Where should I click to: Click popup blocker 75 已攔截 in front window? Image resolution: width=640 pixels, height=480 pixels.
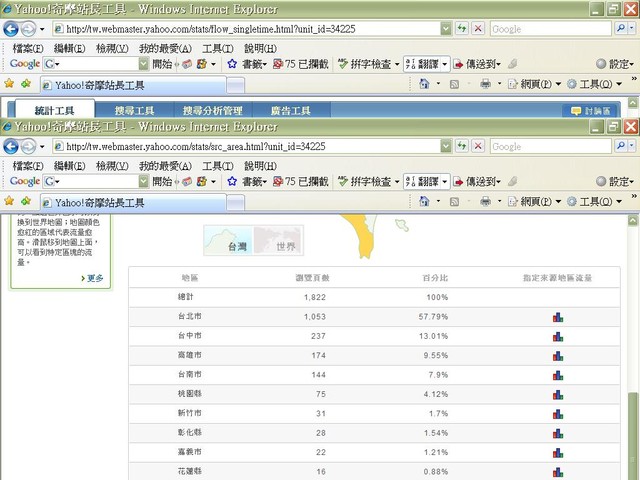pyautogui.click(x=300, y=181)
